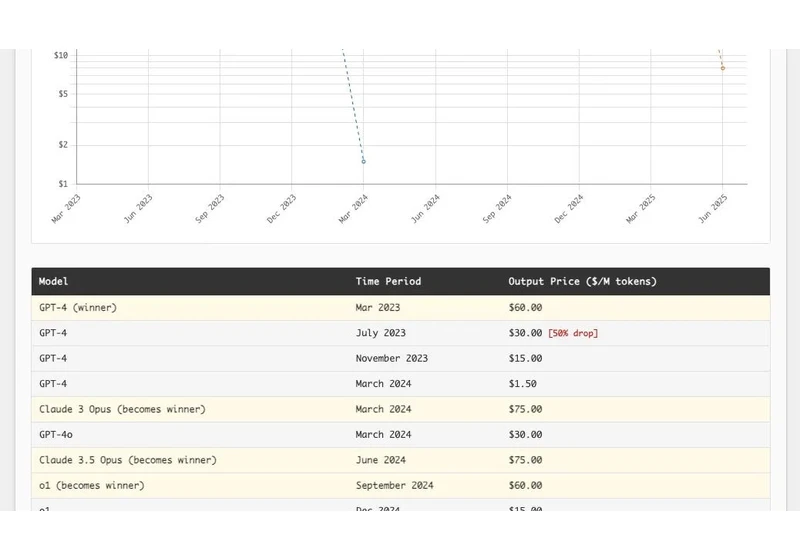Click the Mar 2024 x-axis label
Screen dimensions: 800x560
(x=353, y=209)
